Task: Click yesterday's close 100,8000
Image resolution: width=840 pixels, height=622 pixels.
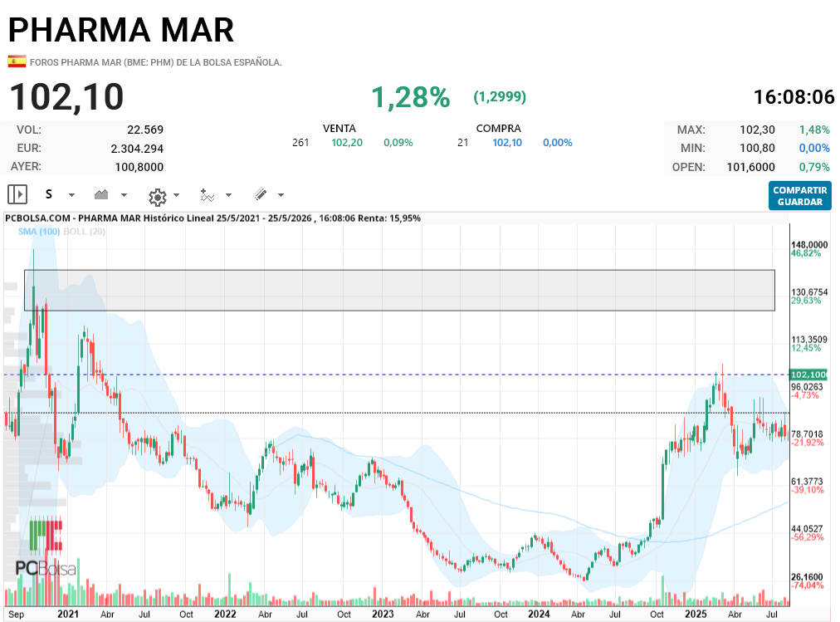Action: coord(139,167)
